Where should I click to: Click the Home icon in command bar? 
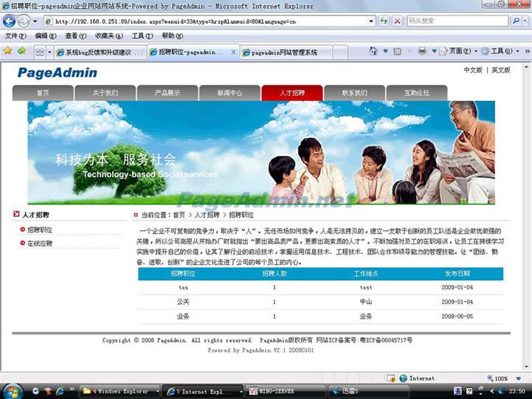374,52
